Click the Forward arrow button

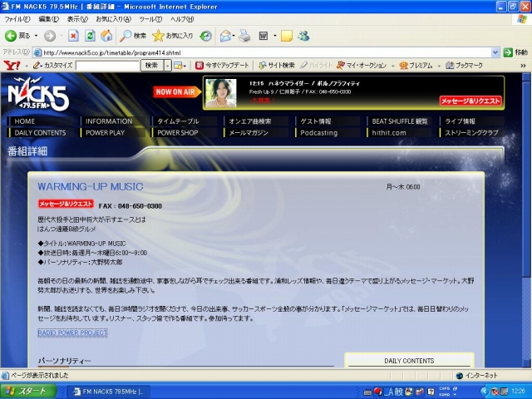point(50,36)
